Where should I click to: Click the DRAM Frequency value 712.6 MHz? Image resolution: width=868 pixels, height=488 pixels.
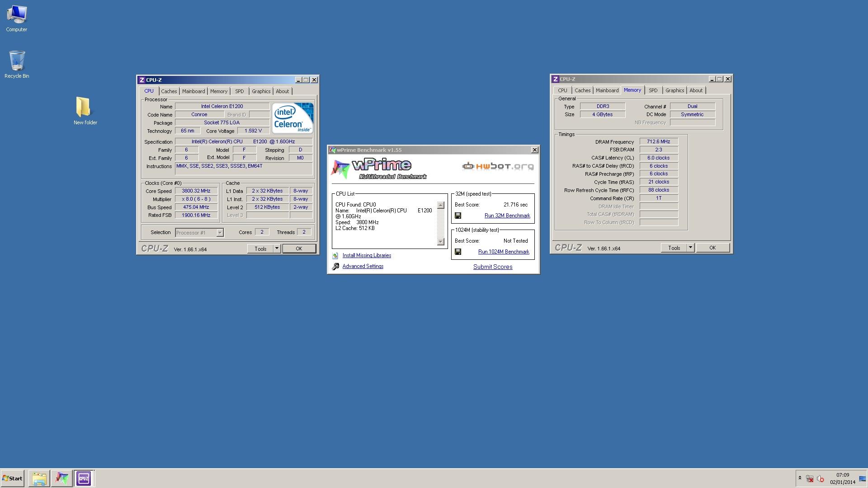(659, 142)
